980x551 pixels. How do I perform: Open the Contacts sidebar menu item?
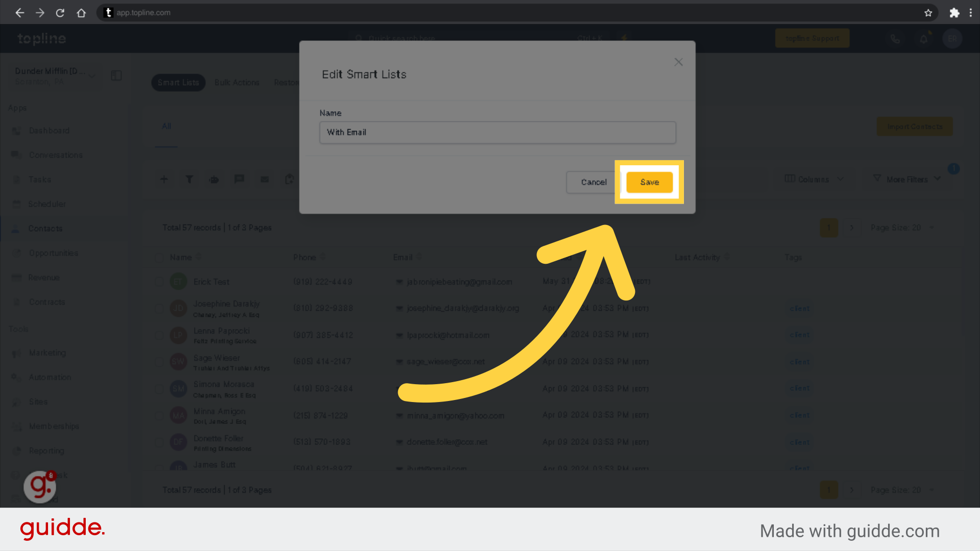coord(45,228)
